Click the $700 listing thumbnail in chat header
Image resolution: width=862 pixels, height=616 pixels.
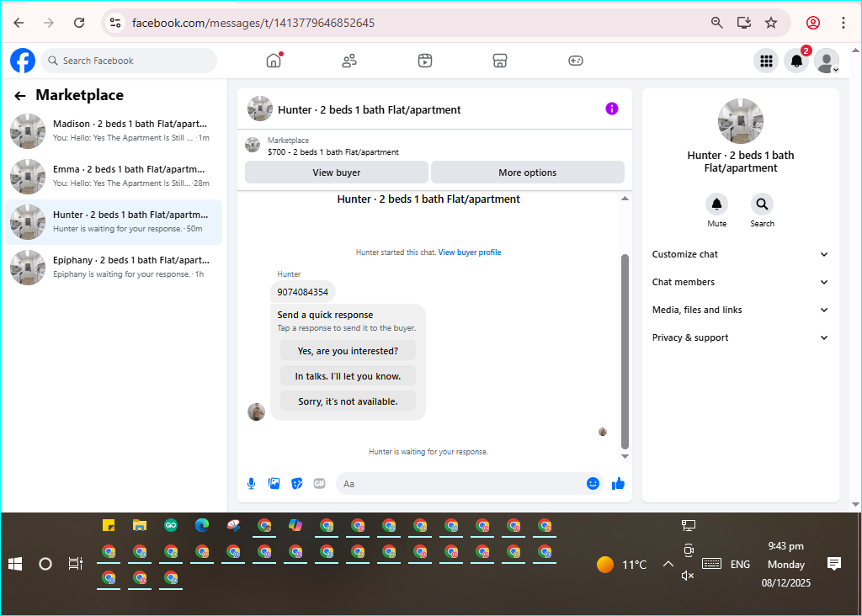pyautogui.click(x=253, y=145)
